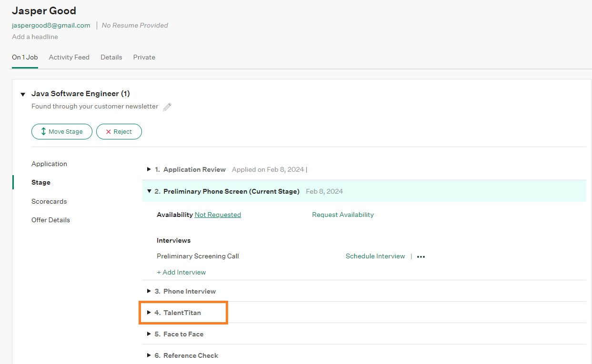592x364 pixels.
Task: Click the Preliminary Screening Call interview name
Action: pyautogui.click(x=198, y=256)
